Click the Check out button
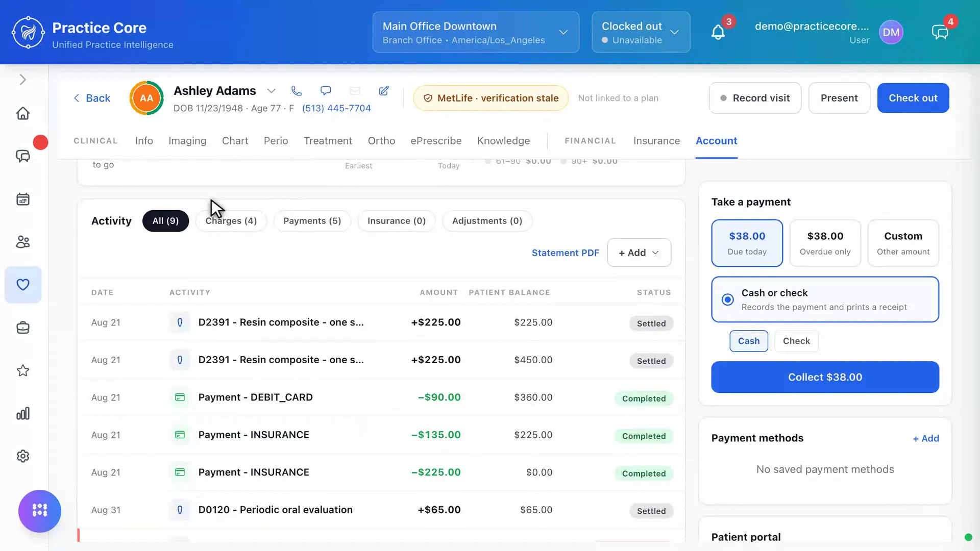The image size is (980, 551). click(913, 98)
